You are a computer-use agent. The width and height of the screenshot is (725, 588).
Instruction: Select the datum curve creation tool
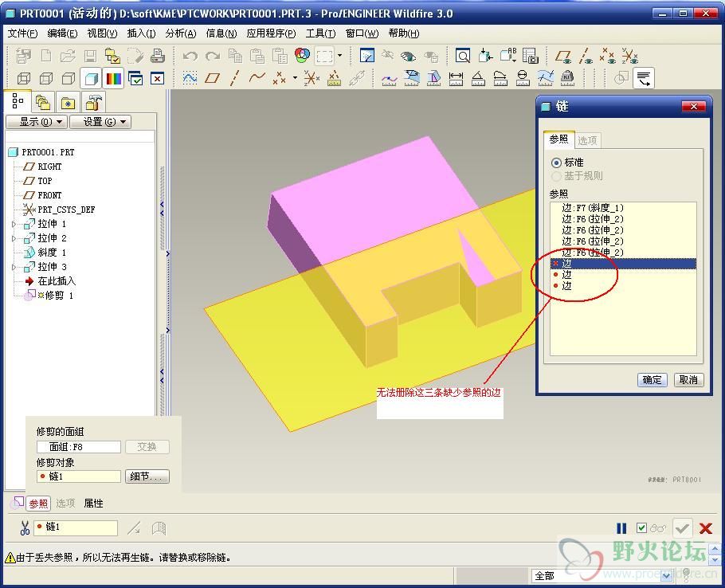pos(257,78)
